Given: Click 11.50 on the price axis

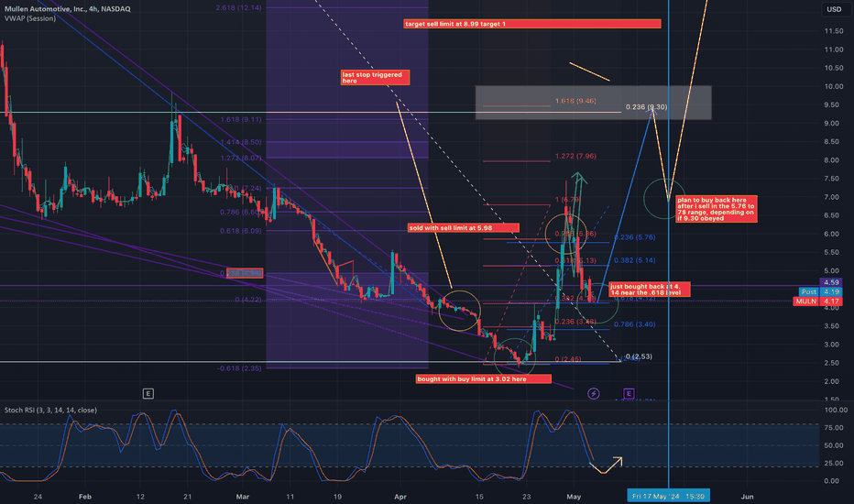Looking at the screenshot, I should [833, 31].
